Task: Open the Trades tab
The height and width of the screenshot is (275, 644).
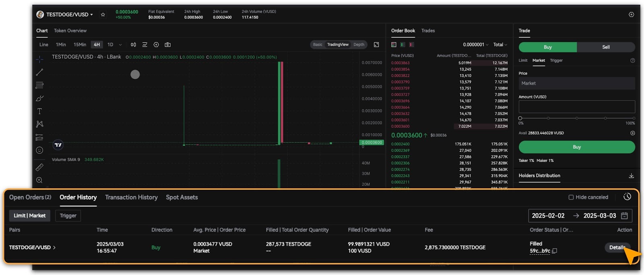Action: coord(428,31)
